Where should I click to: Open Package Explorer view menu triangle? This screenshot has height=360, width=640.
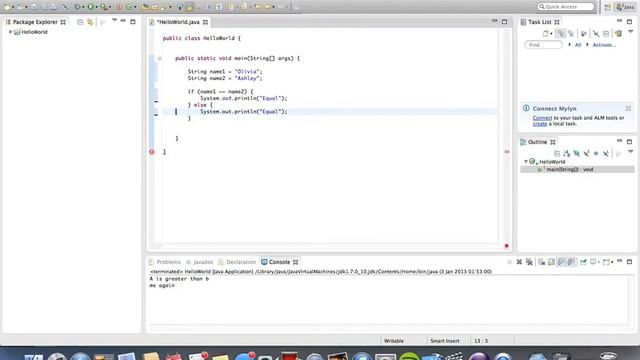(x=114, y=20)
